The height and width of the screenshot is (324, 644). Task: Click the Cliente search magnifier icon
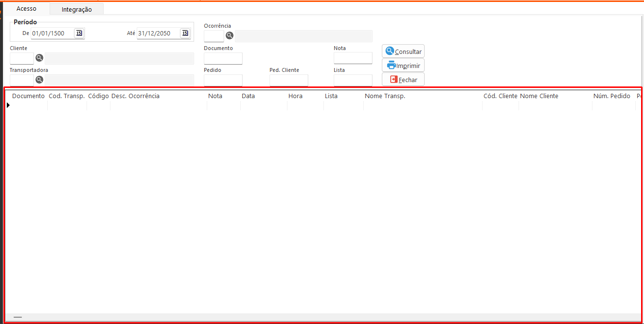[x=39, y=58]
